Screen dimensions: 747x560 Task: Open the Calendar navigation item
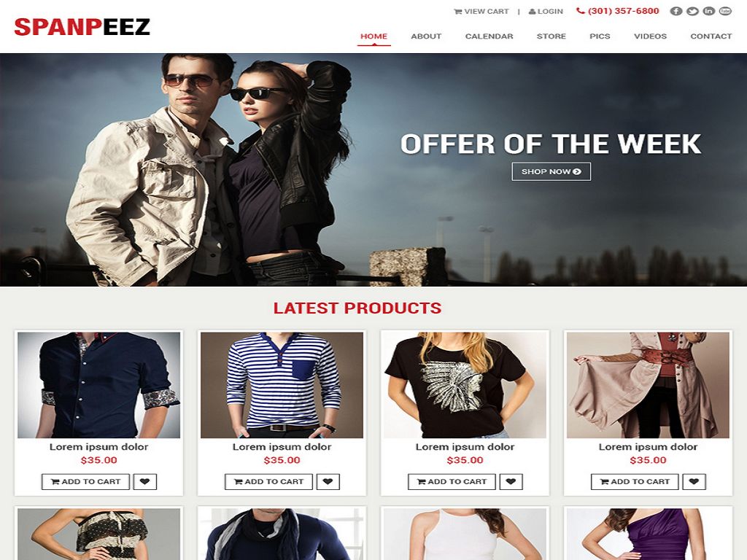click(489, 36)
